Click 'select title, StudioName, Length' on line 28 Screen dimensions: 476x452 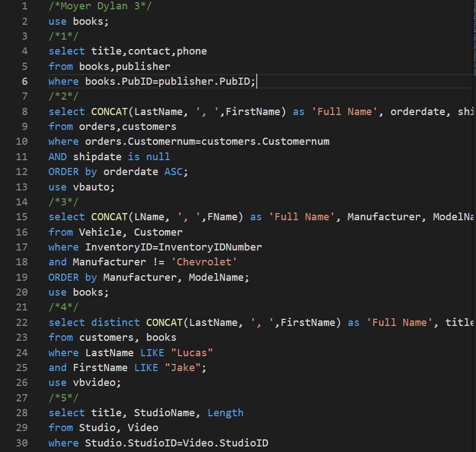pyautogui.click(x=146, y=413)
